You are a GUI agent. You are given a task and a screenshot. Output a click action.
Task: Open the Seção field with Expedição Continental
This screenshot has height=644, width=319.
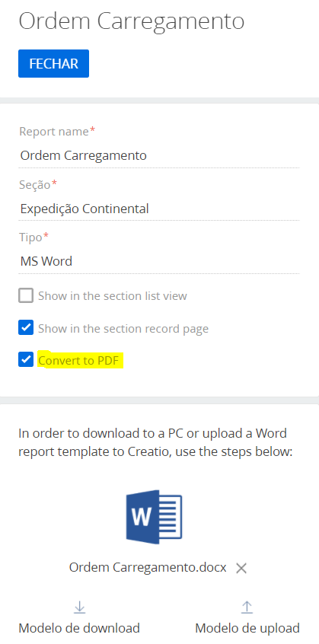pos(159,209)
